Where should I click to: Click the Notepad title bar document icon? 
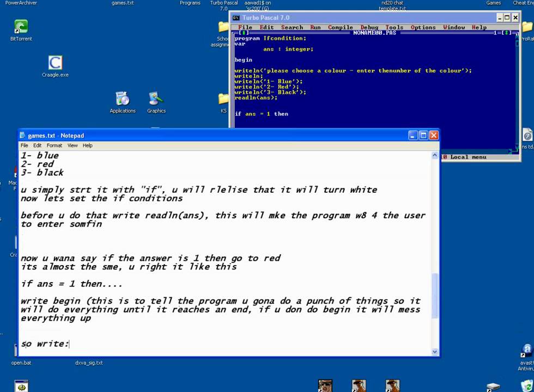pyautogui.click(x=23, y=136)
